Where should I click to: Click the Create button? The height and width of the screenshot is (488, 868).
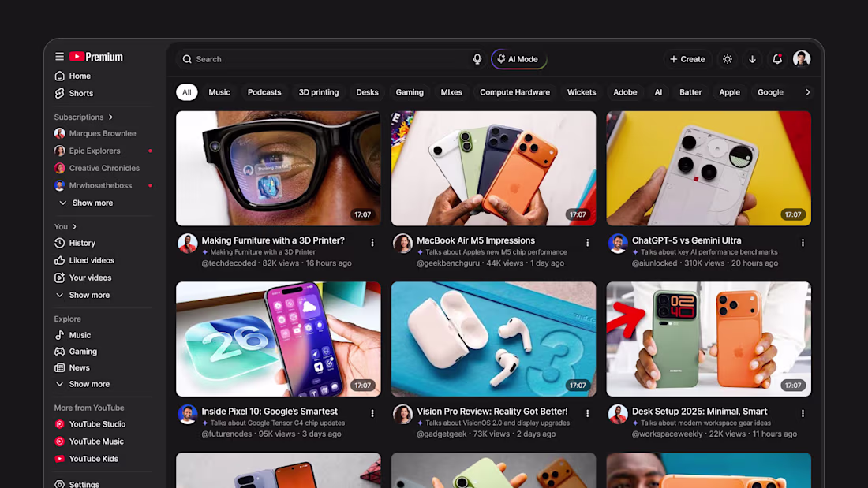tap(687, 59)
